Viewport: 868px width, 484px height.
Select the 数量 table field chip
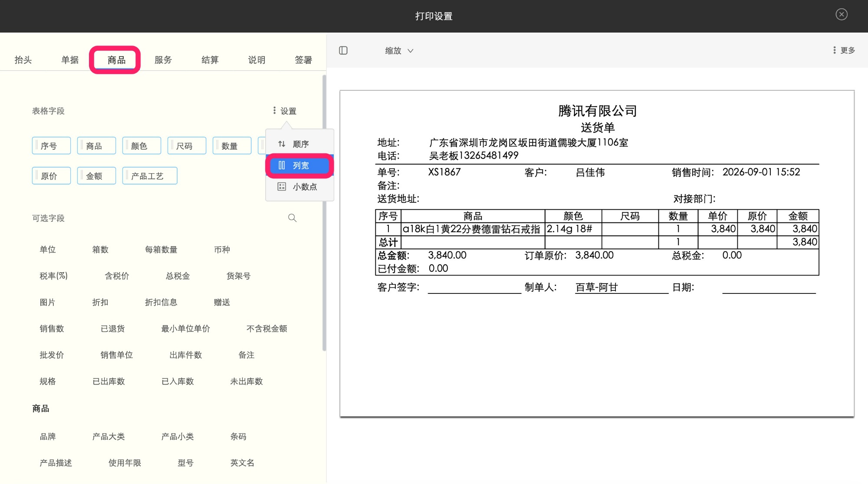coord(232,146)
